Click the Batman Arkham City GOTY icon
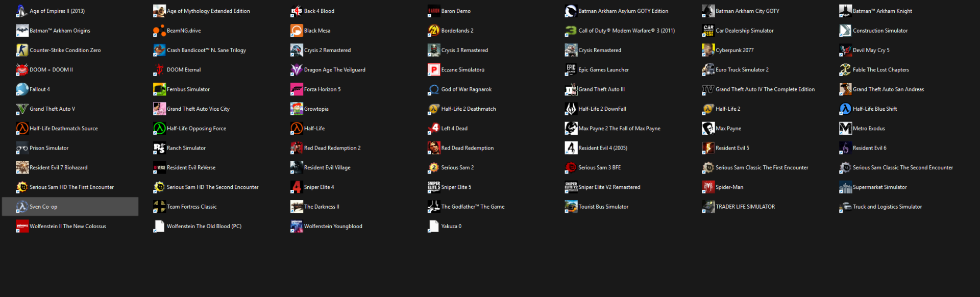 click(x=708, y=11)
